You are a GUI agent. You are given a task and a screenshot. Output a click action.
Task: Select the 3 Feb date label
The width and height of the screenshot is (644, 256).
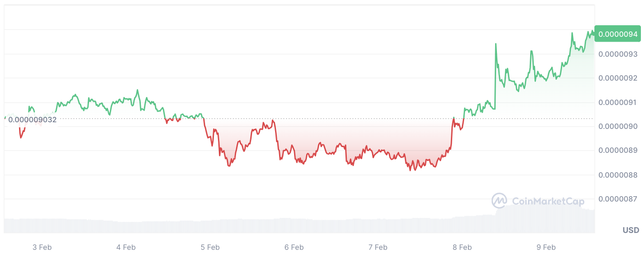coord(42,247)
